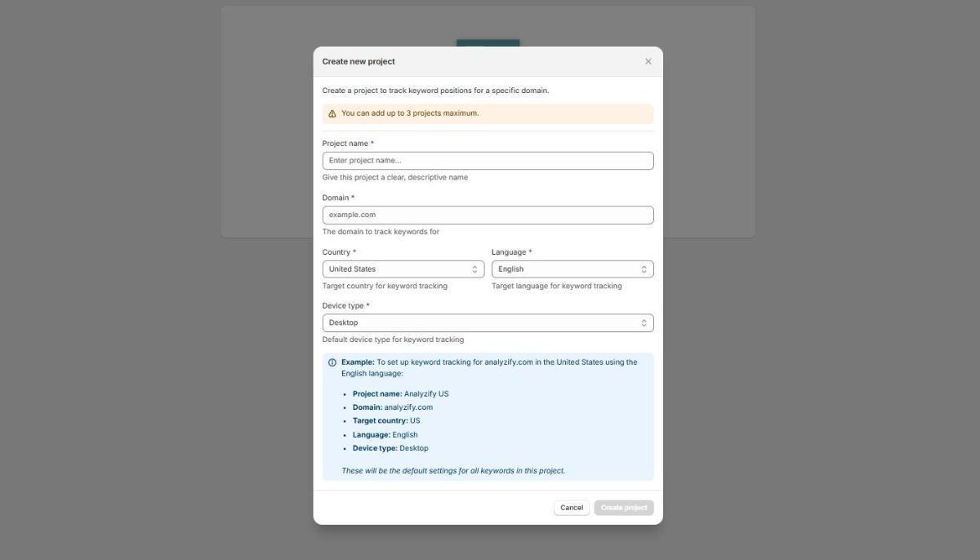This screenshot has width=980, height=560.
Task: Open the Device type dropdown showing Desktop
Action: [x=488, y=323]
